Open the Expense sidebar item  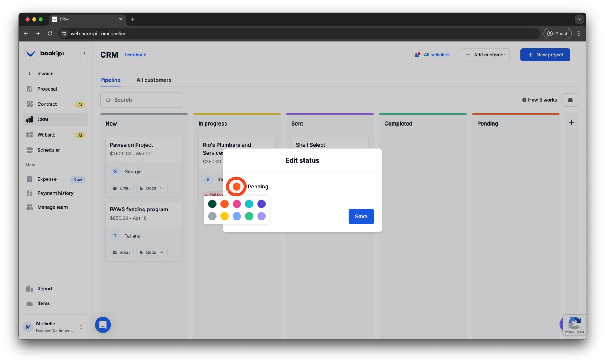coord(55,179)
